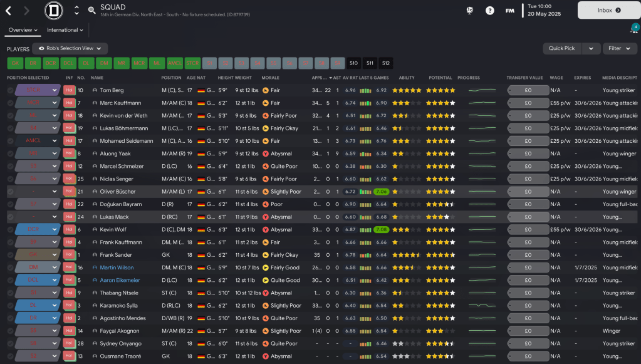
Task: Toggle selection tick for Frank Sander
Action: pyautogui.click(x=10, y=255)
